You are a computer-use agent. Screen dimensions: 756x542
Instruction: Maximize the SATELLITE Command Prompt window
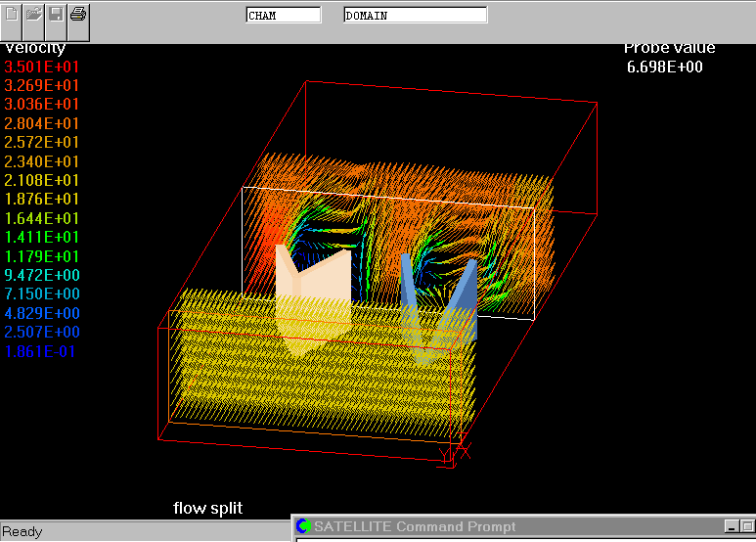pyautogui.click(x=748, y=527)
